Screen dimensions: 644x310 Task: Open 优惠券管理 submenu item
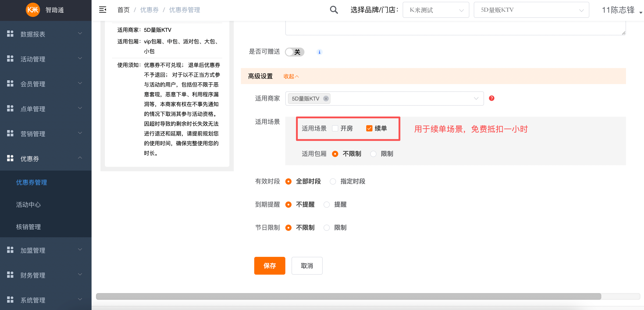click(32, 182)
